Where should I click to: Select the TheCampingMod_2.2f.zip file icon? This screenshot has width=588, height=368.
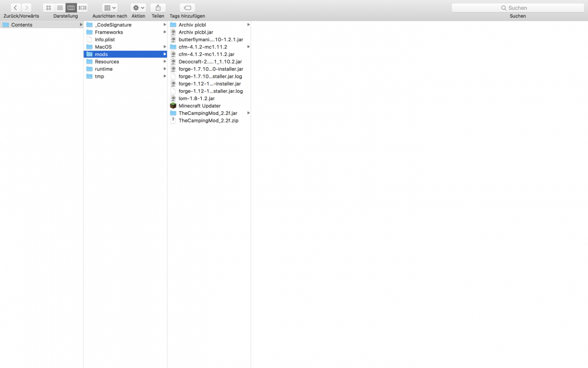click(x=173, y=121)
